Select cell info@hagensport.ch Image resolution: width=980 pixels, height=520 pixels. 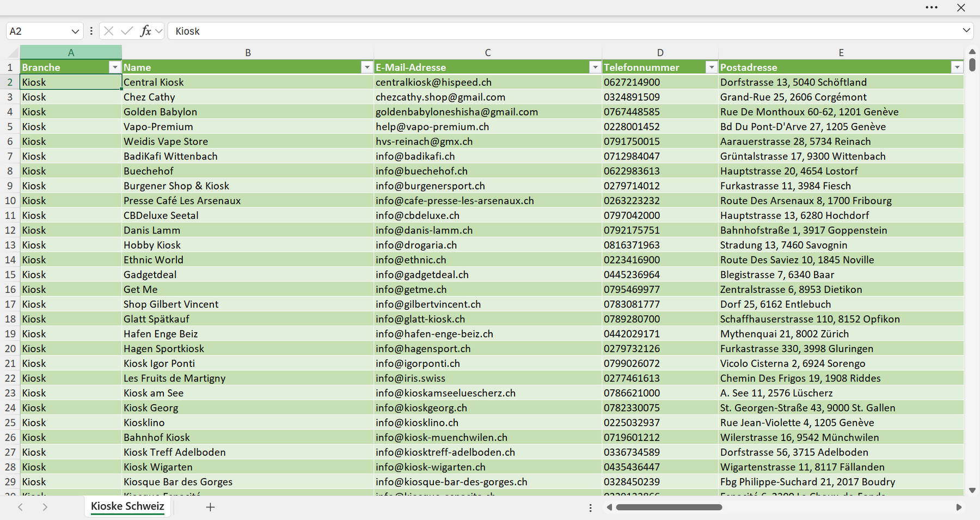488,348
